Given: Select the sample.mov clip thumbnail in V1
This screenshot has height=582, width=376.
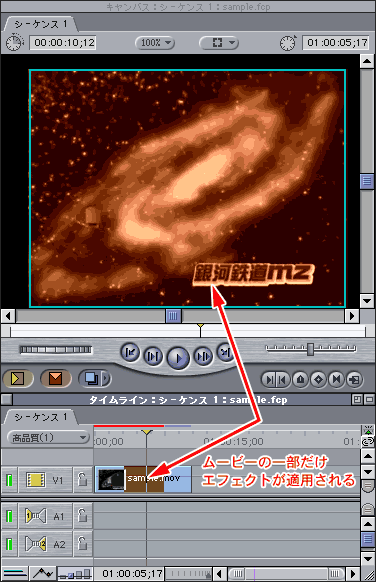Looking at the screenshot, I should 110,479.
